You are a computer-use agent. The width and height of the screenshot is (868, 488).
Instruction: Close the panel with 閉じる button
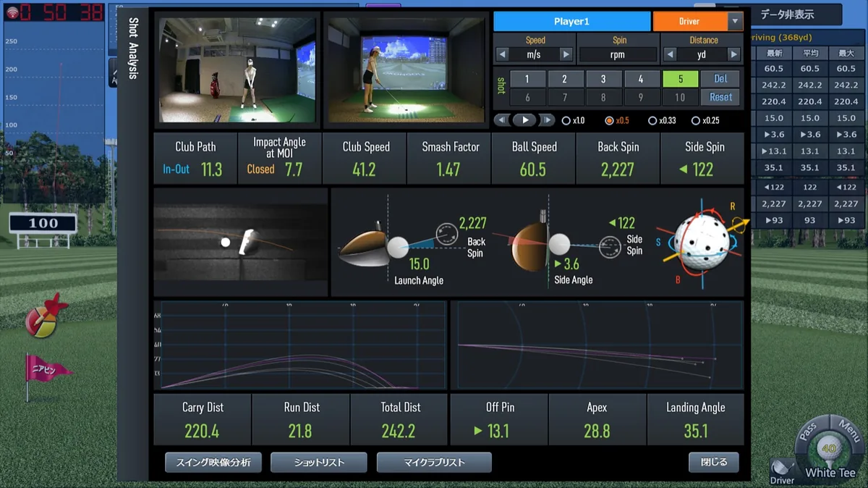714,462
